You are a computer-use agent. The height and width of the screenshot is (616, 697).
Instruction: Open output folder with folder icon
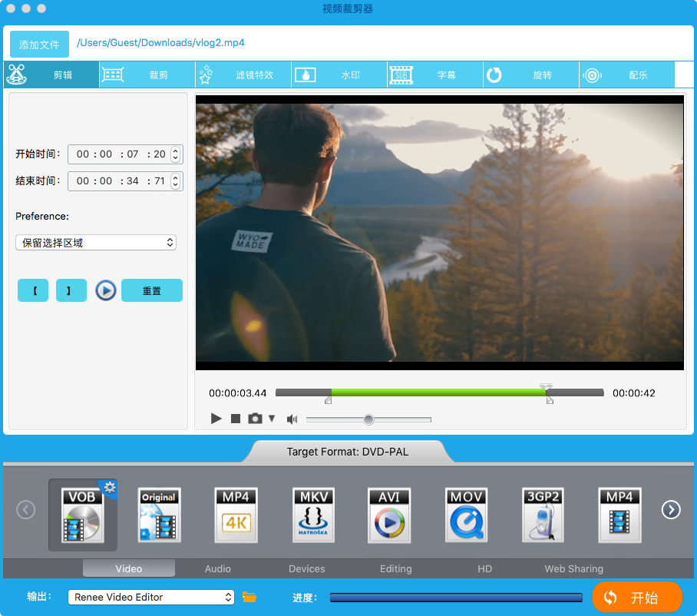coord(249,597)
